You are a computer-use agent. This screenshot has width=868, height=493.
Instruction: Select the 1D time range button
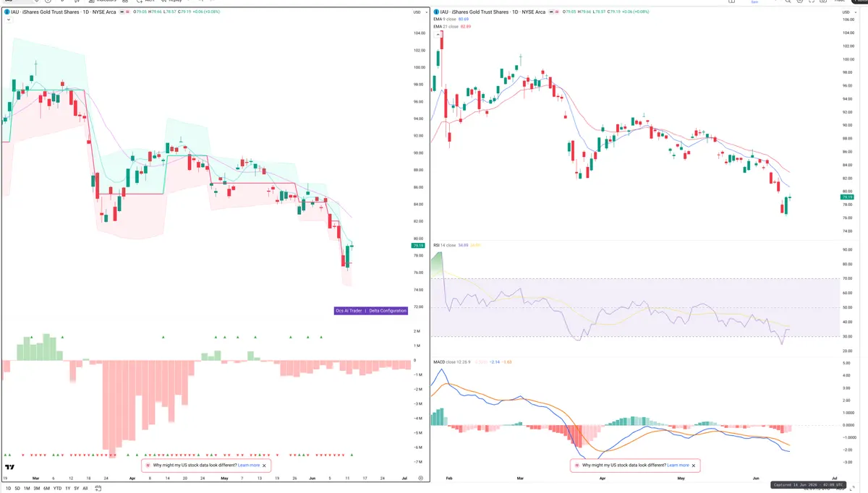[x=8, y=488]
